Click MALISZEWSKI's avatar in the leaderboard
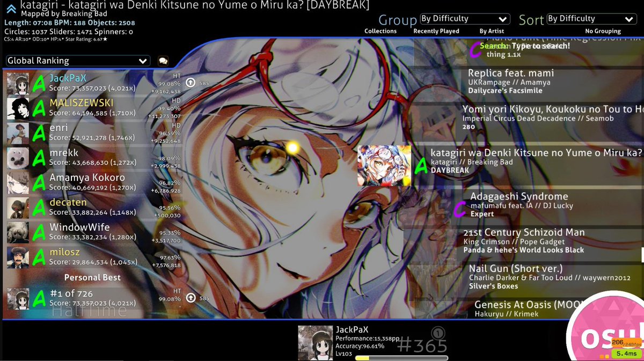The height and width of the screenshot is (361, 644). [18, 108]
